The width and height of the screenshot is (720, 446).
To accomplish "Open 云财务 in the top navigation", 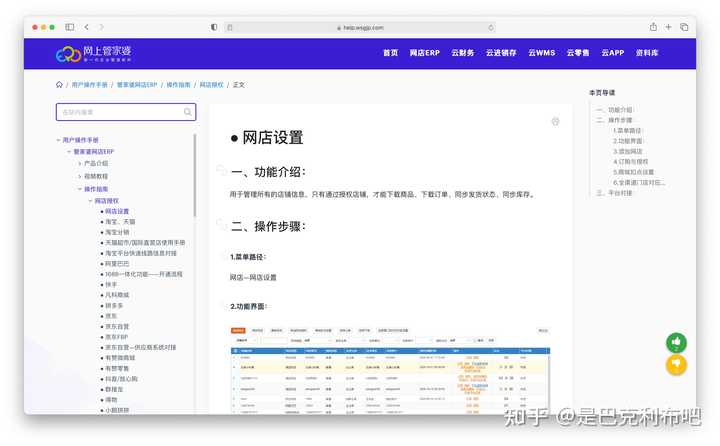I will 462,53.
